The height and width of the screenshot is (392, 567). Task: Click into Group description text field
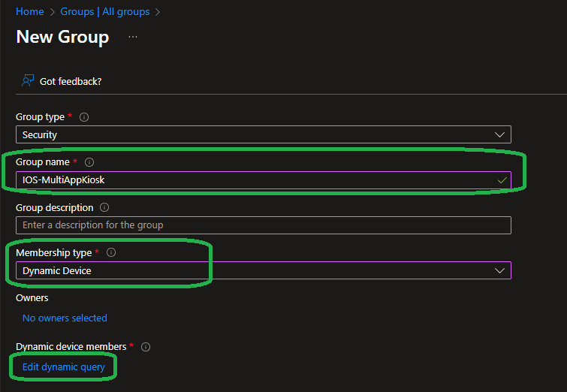click(263, 225)
